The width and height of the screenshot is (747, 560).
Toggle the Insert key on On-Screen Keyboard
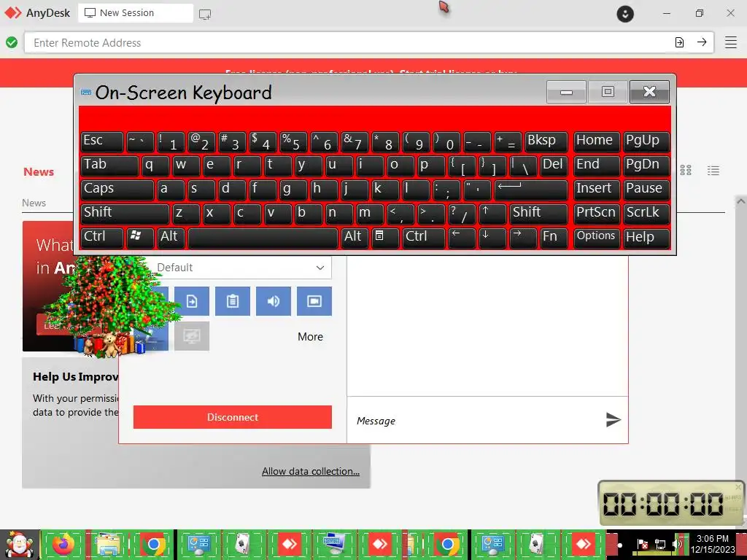(x=597, y=190)
